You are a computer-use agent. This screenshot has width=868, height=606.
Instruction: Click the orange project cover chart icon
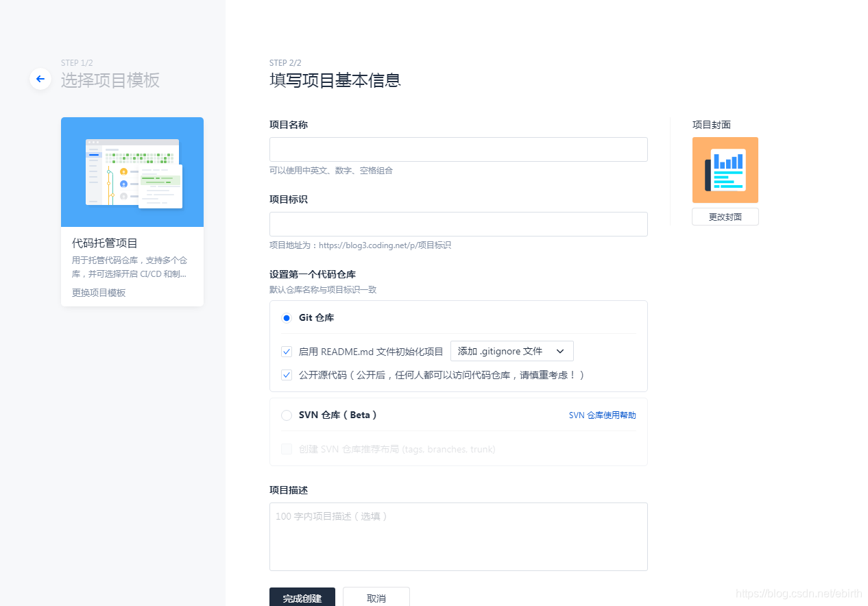725,169
